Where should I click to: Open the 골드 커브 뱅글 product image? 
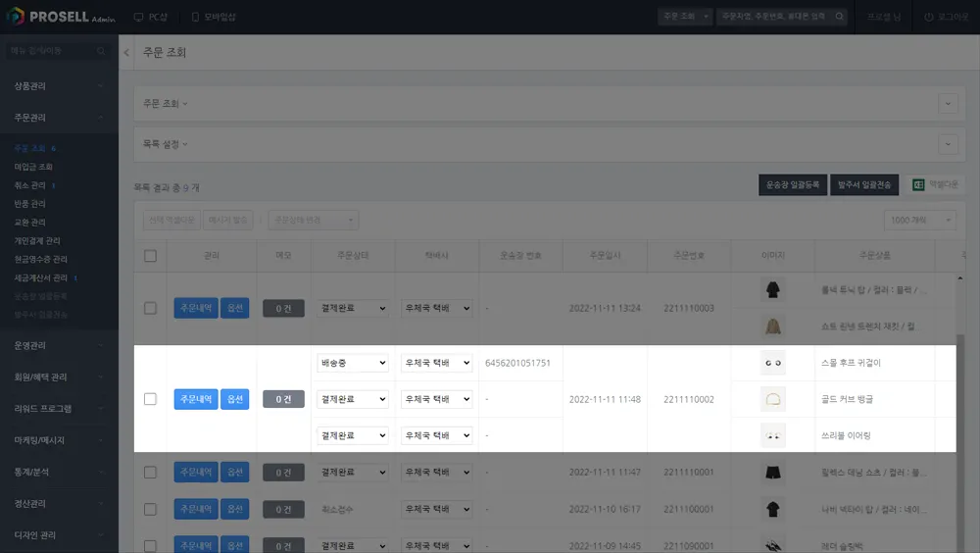[x=773, y=399]
